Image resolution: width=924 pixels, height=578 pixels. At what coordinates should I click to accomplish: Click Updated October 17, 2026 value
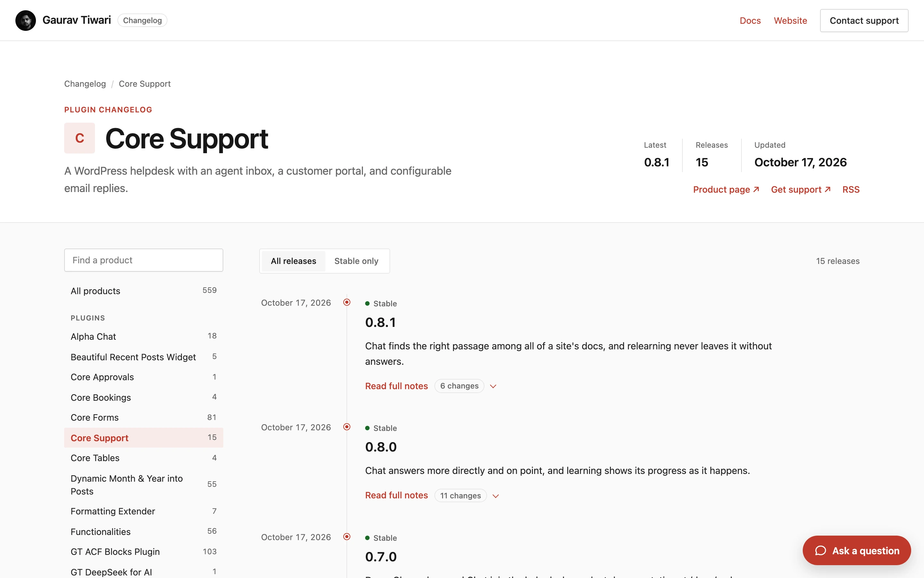[800, 162]
